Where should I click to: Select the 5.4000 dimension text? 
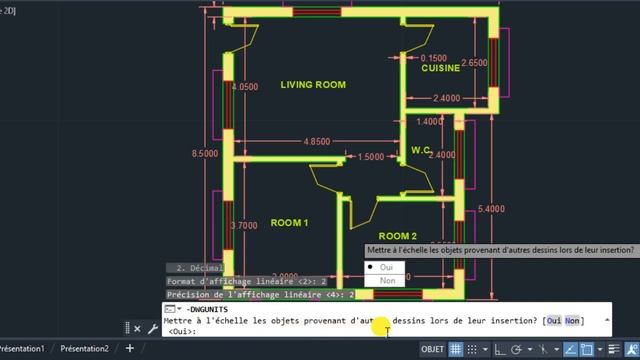coord(491,209)
